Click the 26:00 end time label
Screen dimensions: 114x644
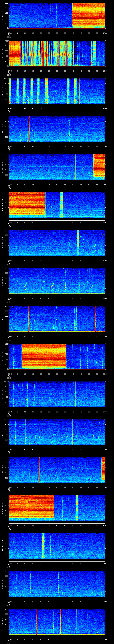[x=105, y=374]
